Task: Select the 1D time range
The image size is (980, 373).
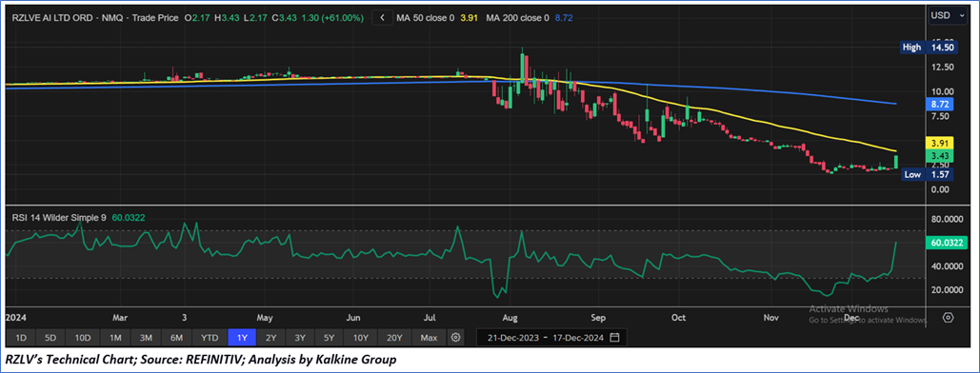Action: pyautogui.click(x=21, y=338)
